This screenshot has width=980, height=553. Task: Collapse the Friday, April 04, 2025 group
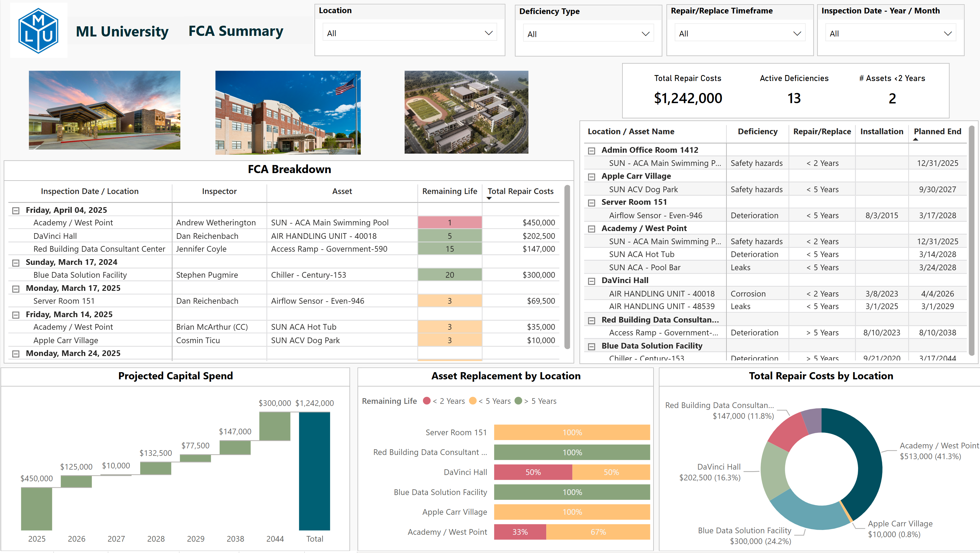tap(16, 210)
